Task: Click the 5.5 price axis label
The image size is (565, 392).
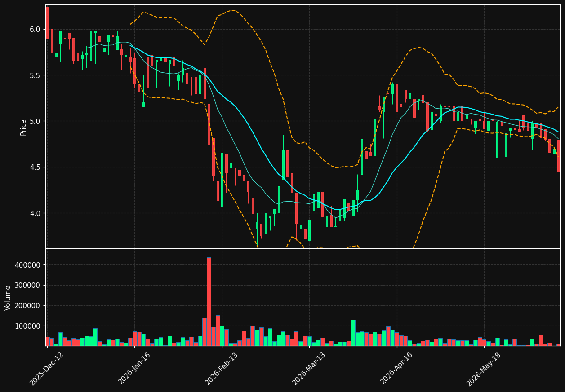Action: point(36,75)
